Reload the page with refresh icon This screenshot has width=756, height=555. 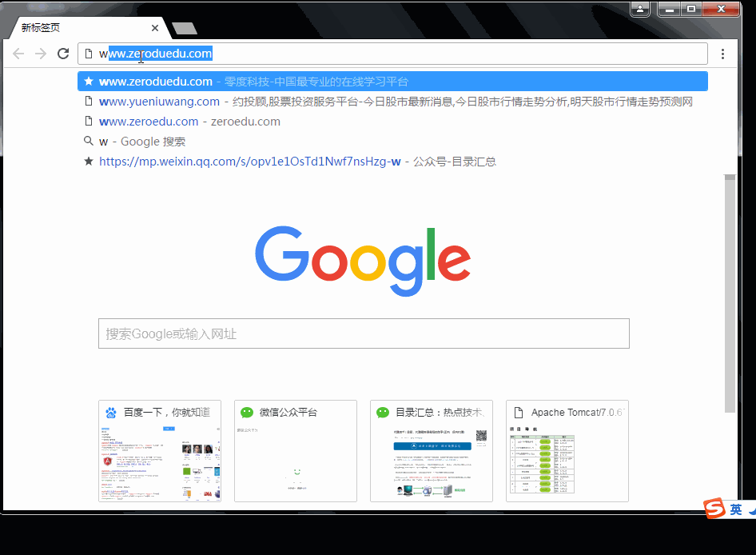click(x=63, y=54)
